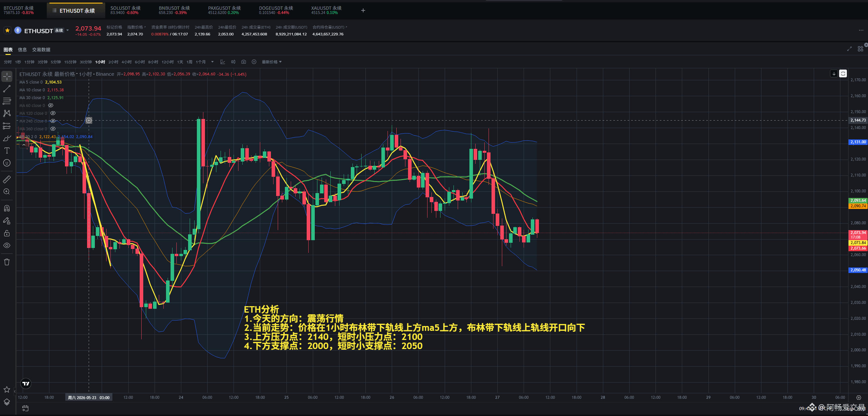Click the BB 20 2 indicator label
Image resolution: width=868 pixels, height=416 pixels.
tap(28, 136)
